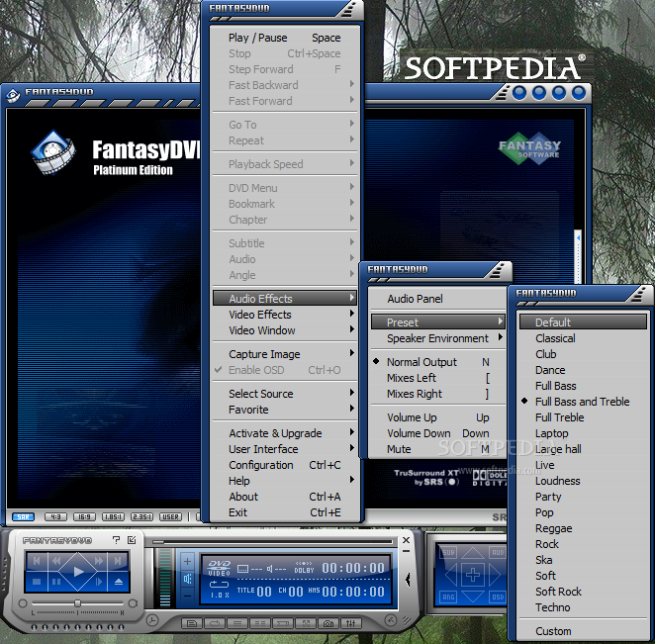Open the About menu entry
655x644 pixels.
[285, 497]
